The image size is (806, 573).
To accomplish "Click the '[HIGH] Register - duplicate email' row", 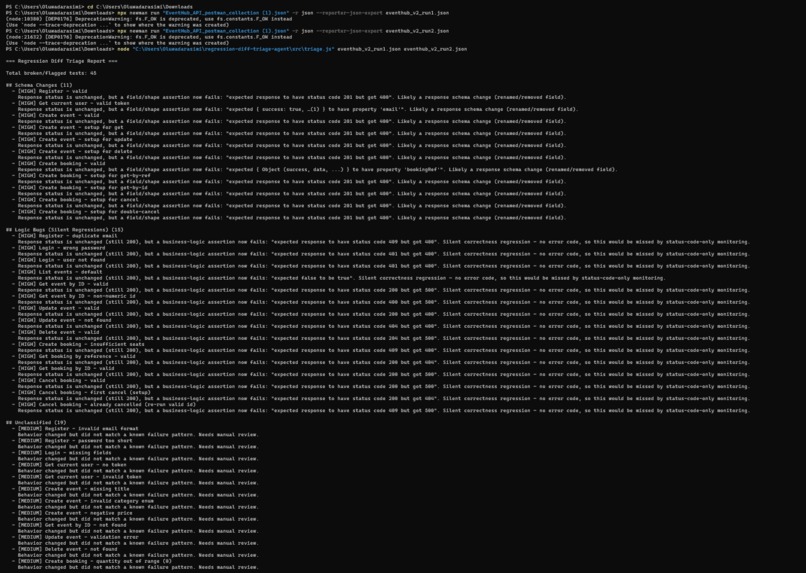I will click(65, 236).
